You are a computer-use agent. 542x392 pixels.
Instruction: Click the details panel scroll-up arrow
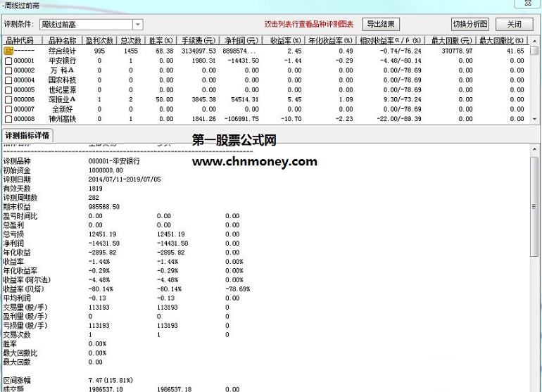(x=534, y=149)
